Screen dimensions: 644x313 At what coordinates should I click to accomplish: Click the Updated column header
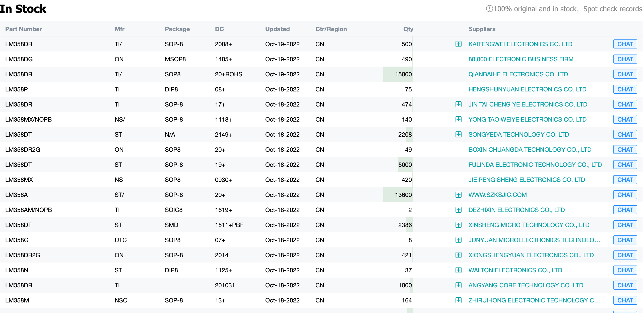click(277, 29)
